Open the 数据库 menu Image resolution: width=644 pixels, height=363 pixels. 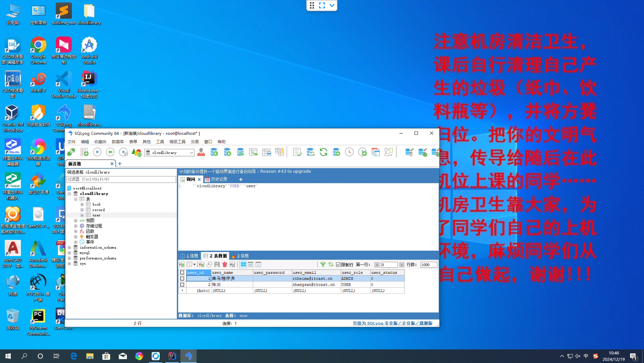[118, 142]
